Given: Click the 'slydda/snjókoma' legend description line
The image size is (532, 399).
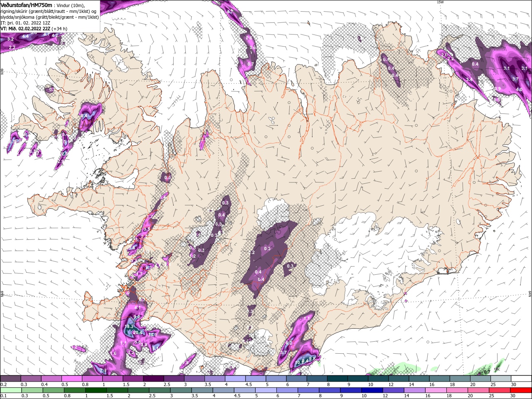Looking at the screenshot, I should (x=50, y=17).
